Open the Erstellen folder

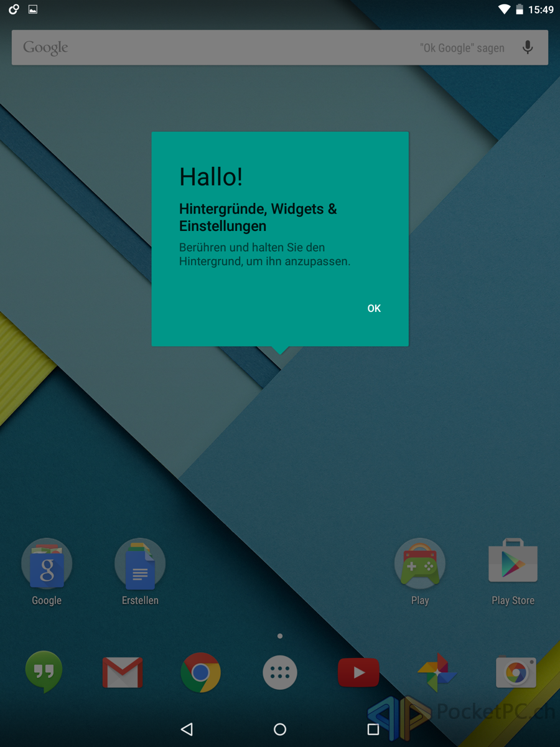(140, 564)
